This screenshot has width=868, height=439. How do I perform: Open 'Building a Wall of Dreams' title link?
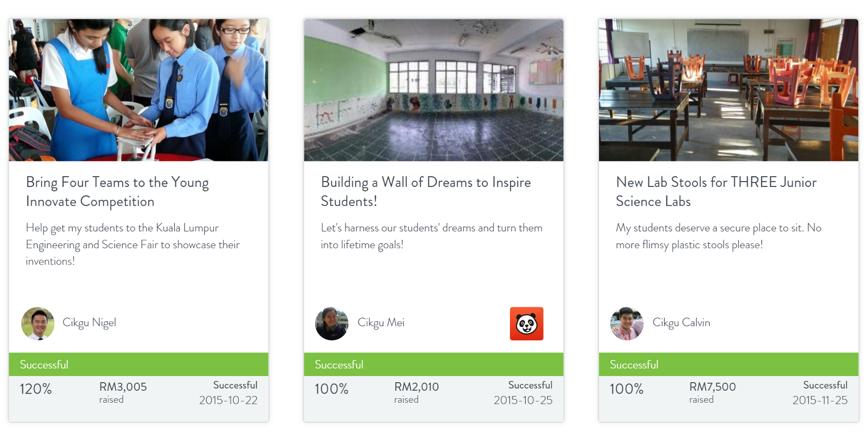point(426,192)
